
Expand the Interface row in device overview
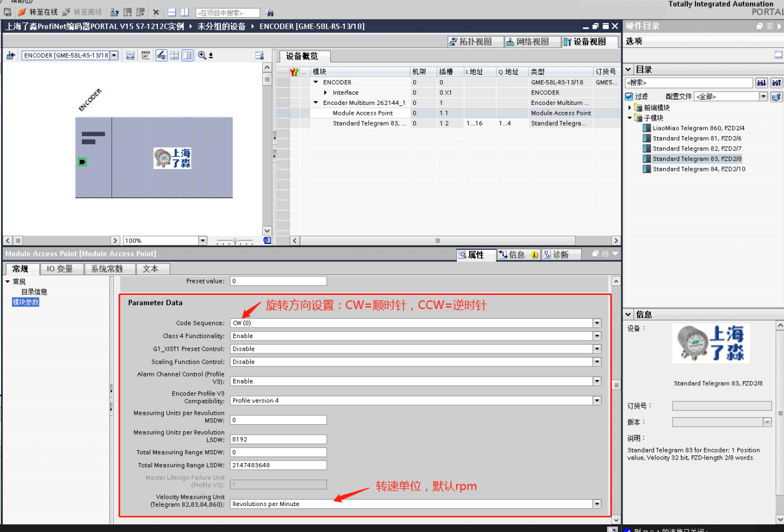(325, 92)
